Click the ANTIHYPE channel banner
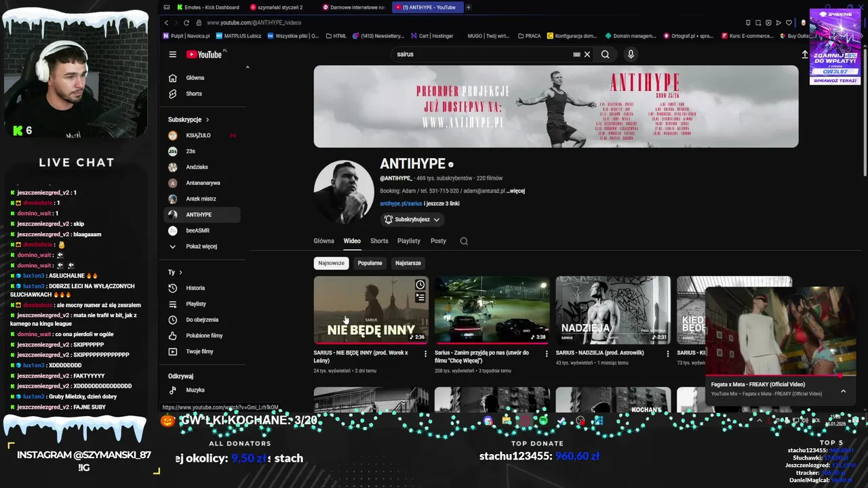Screen dimensions: 868x488 pos(556,106)
